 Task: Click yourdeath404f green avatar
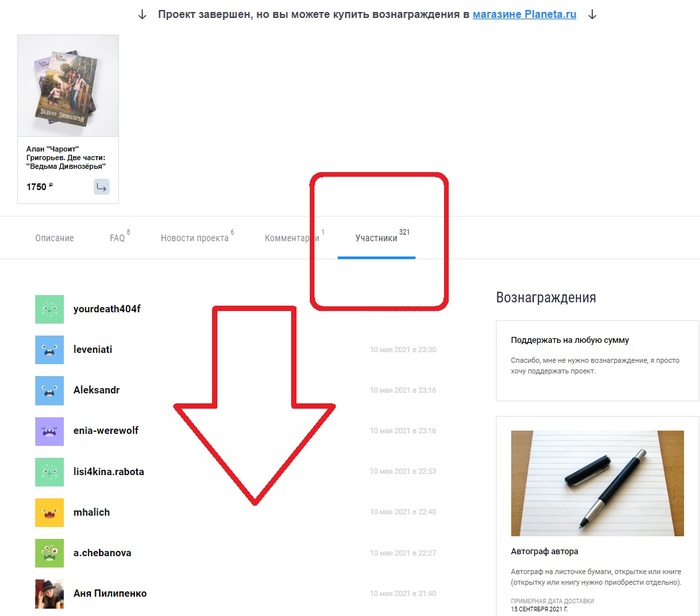click(50, 309)
